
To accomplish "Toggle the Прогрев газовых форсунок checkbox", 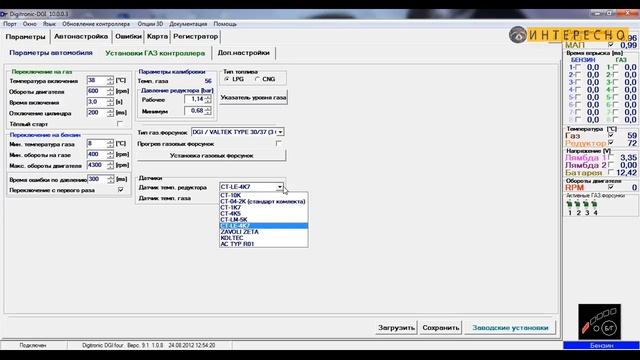I will coord(278,144).
